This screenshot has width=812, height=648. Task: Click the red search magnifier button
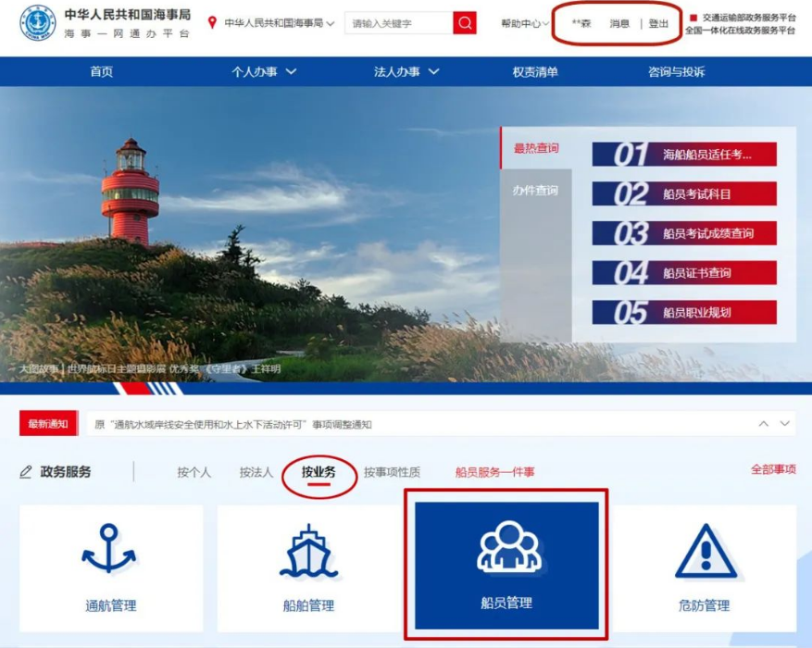465,23
